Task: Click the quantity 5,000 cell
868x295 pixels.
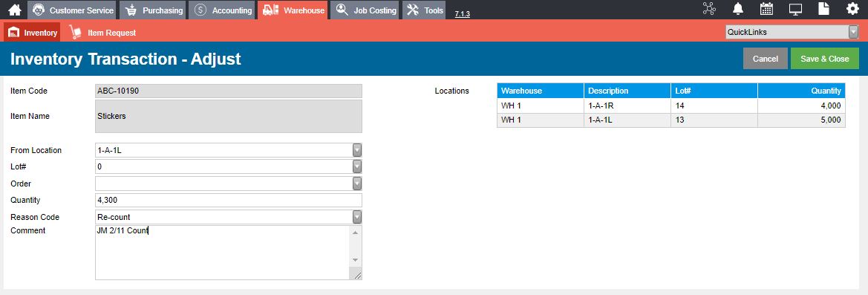Action: (802, 120)
